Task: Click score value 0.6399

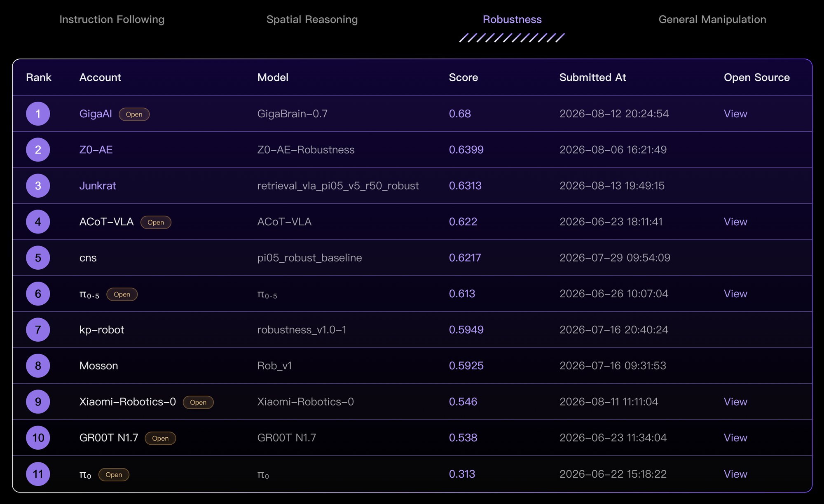Action: [466, 149]
